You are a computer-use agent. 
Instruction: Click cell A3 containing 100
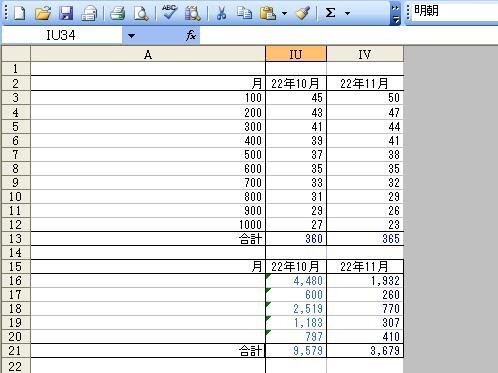[148, 98]
